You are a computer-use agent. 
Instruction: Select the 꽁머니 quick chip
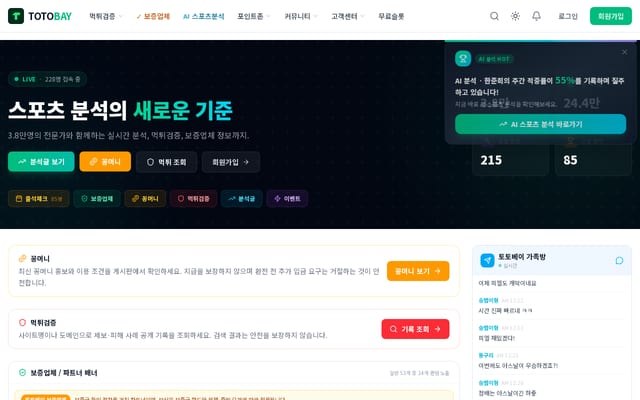145,199
